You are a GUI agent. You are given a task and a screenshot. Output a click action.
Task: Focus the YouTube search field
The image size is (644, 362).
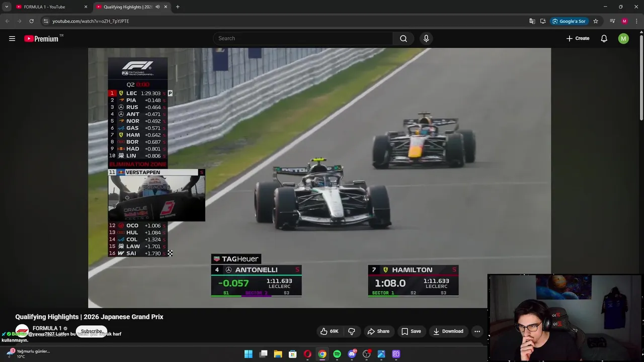click(303, 38)
